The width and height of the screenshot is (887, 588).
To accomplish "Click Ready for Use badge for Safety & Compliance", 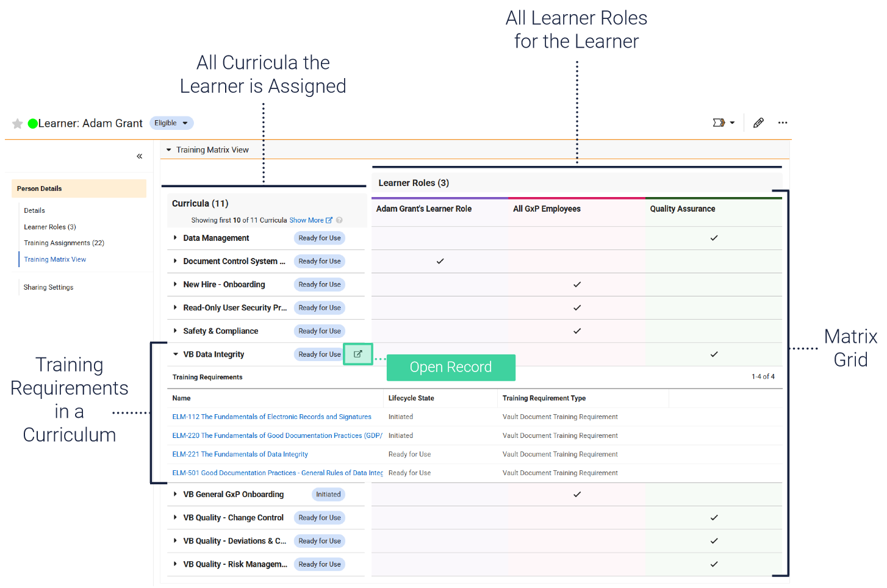I will tap(320, 331).
